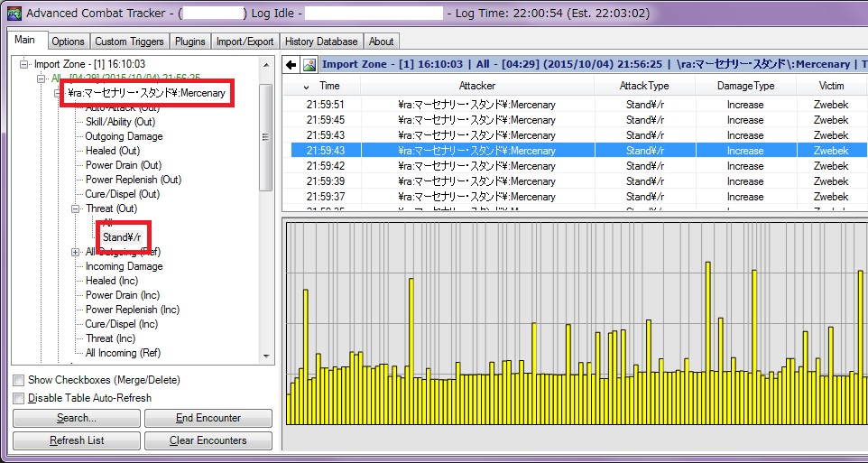This screenshot has width=868, height=463.
Task: Sort by the Attacker column header
Action: (477, 86)
